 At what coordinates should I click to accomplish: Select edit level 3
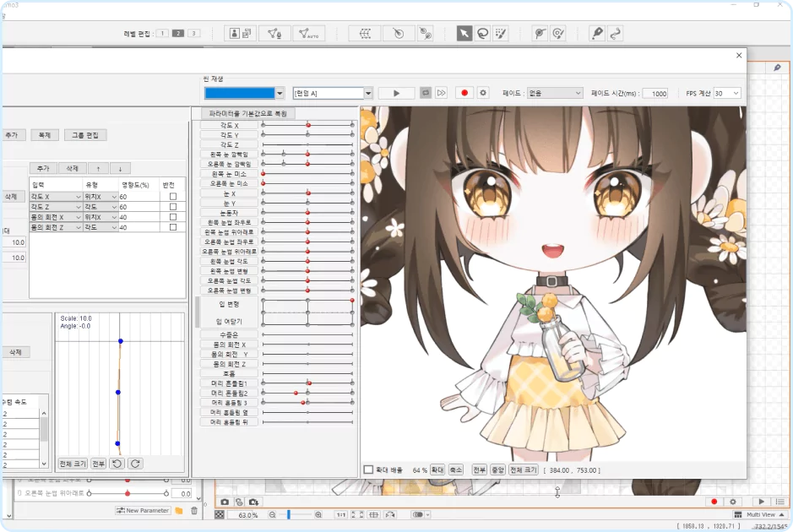tap(193, 34)
